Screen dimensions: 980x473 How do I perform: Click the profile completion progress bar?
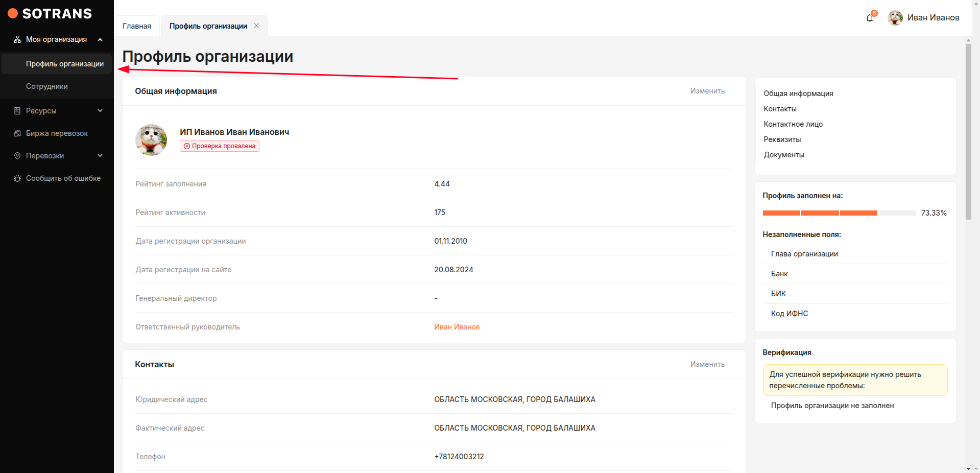839,213
